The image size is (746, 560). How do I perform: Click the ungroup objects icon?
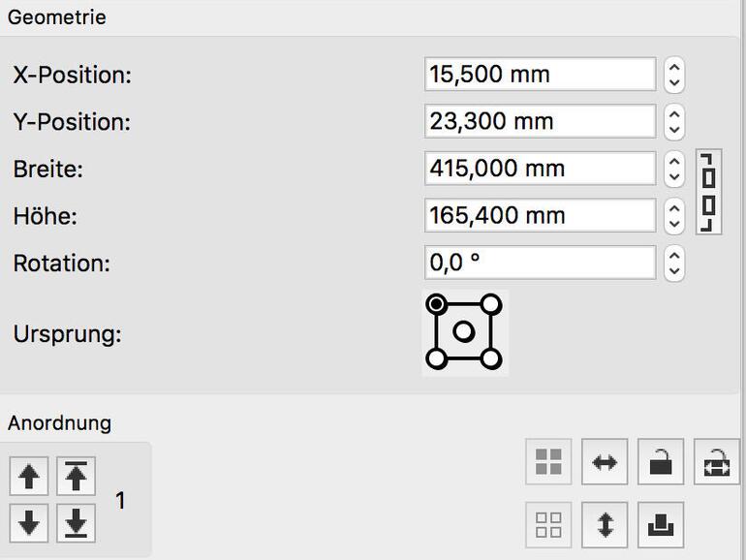tap(548, 524)
